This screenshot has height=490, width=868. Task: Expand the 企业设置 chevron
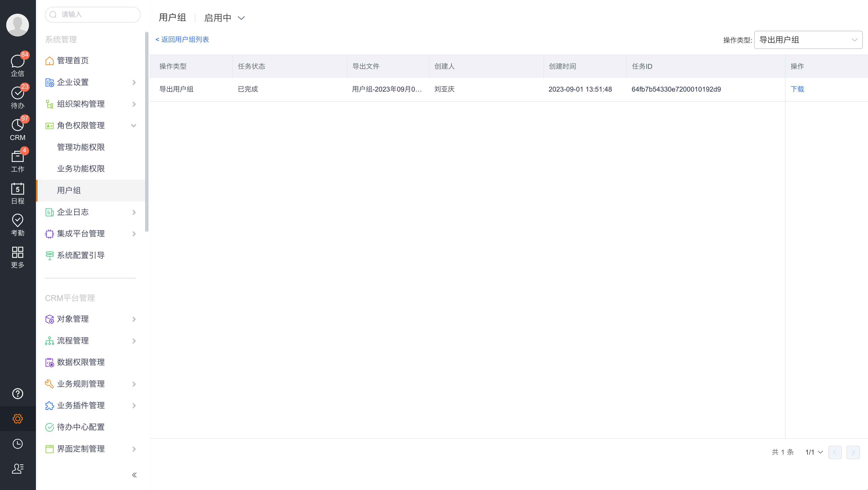click(134, 83)
